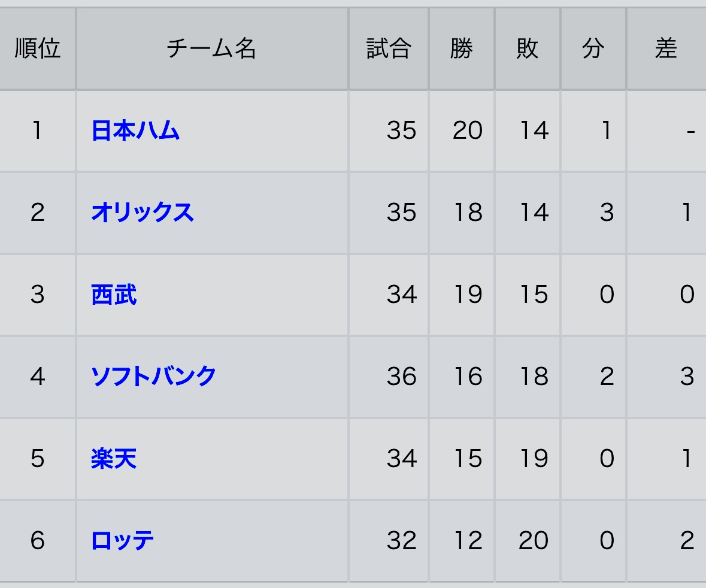Open the ロッテ team link
This screenshot has height=588, width=706.
(123, 540)
